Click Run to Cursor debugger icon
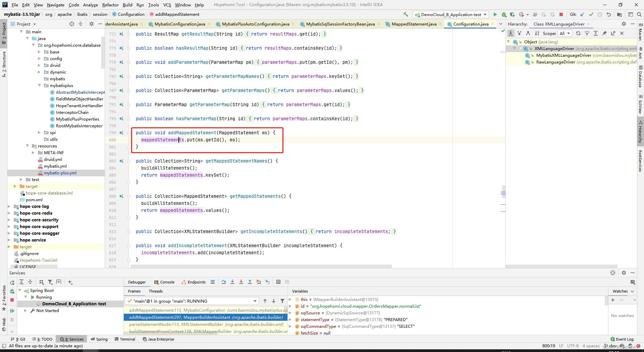This screenshot has width=644, height=352. pos(267,282)
